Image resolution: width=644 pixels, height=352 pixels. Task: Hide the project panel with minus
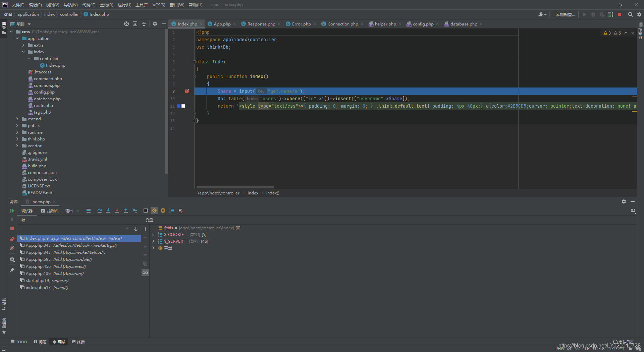(x=164, y=24)
